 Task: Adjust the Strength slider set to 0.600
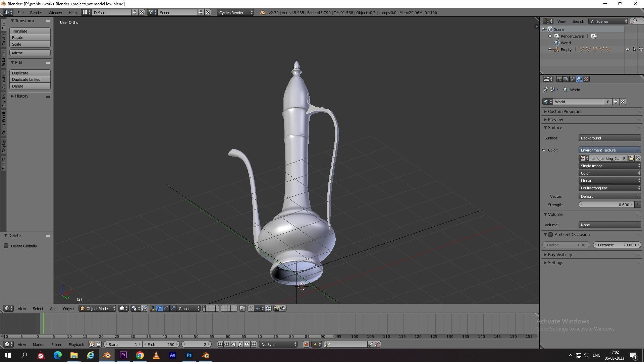[x=606, y=205]
